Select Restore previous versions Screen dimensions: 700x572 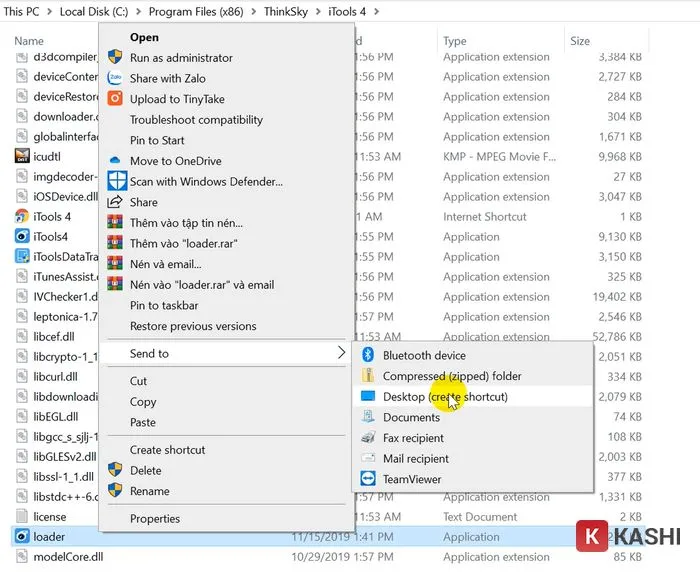227,326
